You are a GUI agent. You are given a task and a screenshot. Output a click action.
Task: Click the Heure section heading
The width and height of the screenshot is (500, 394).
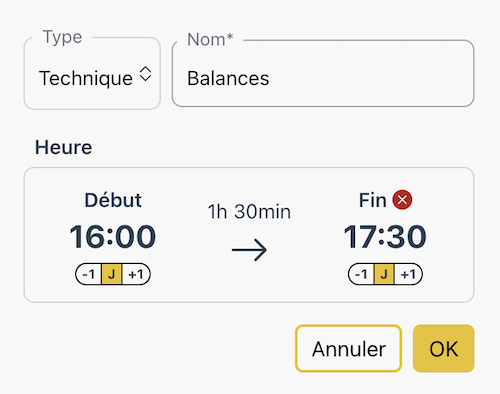tap(63, 147)
